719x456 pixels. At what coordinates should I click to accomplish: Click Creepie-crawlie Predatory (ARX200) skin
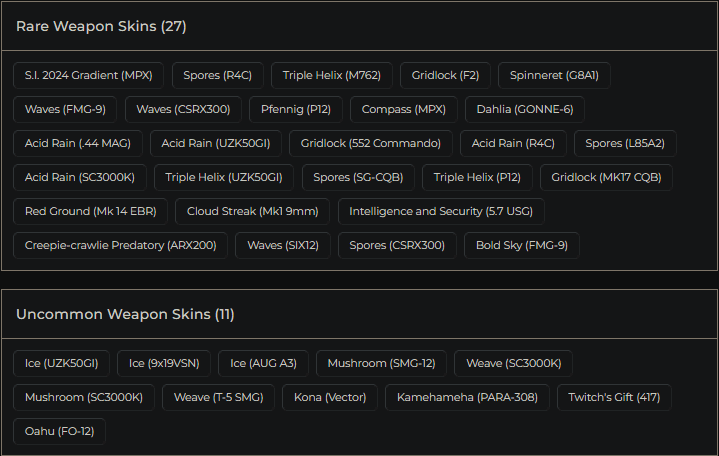pos(121,245)
